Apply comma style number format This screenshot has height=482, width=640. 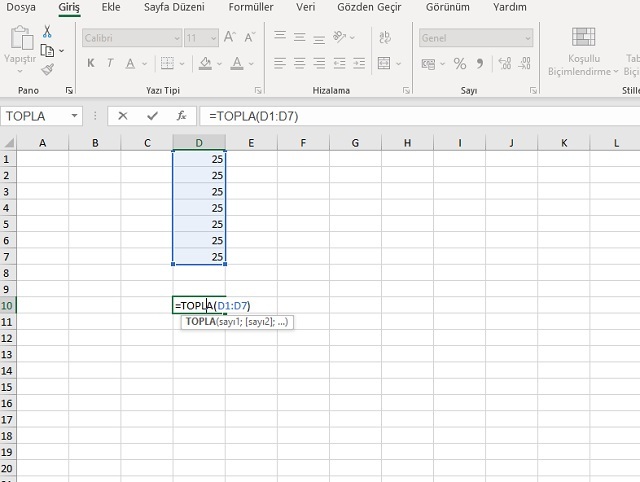coord(480,64)
